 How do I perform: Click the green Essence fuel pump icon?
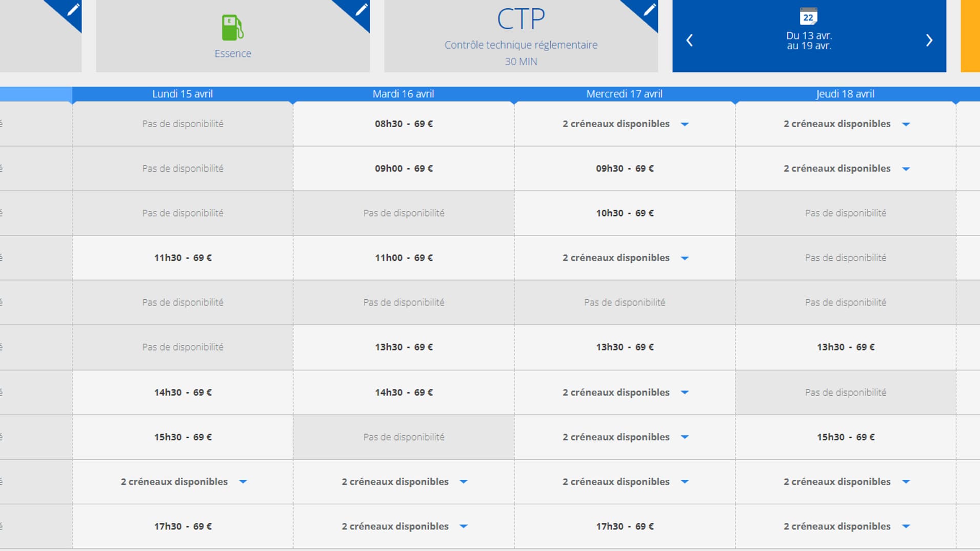[x=232, y=28]
